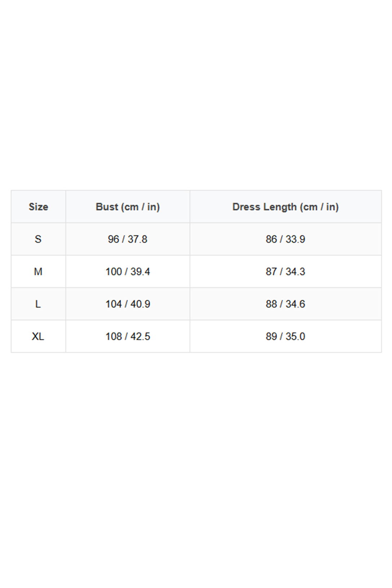
Task: Select the M size cell
Action: click(38, 272)
